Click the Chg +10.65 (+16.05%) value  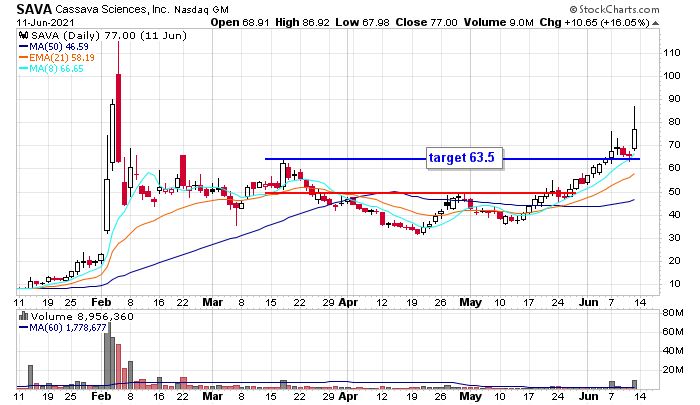coord(595,22)
